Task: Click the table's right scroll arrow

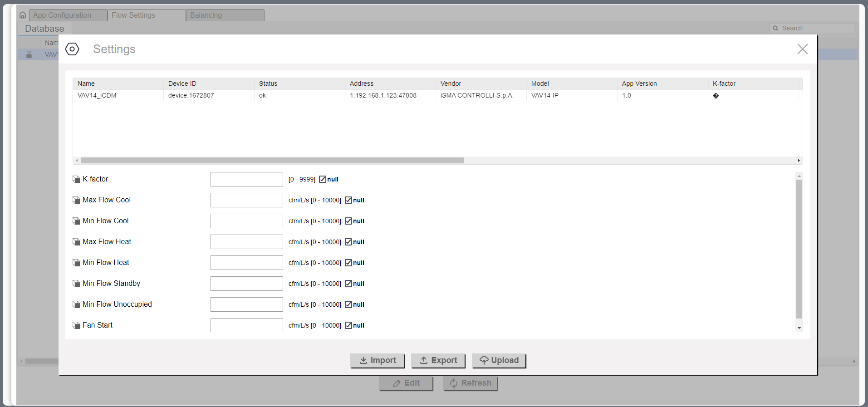Action: [x=799, y=161]
